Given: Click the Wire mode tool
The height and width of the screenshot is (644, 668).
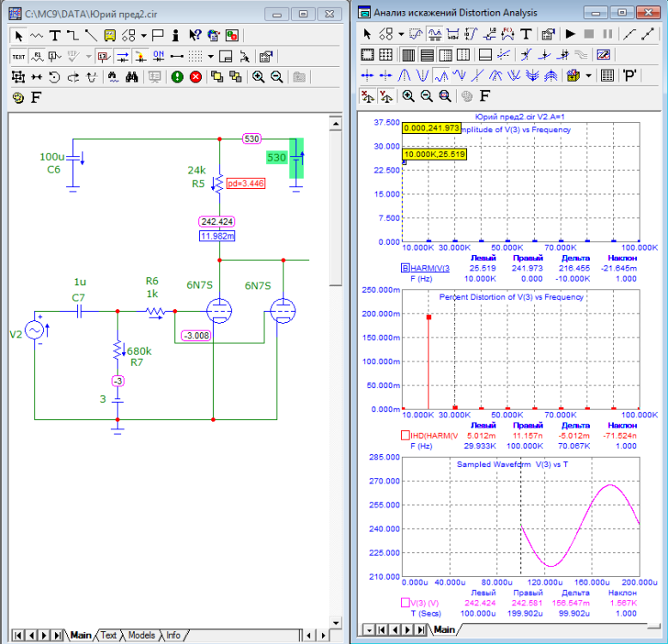Looking at the screenshot, I should tap(73, 35).
